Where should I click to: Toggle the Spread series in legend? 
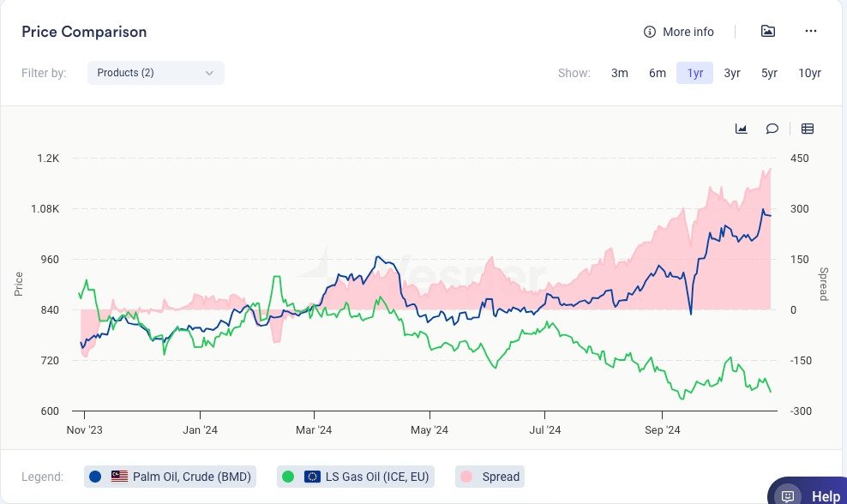point(499,477)
